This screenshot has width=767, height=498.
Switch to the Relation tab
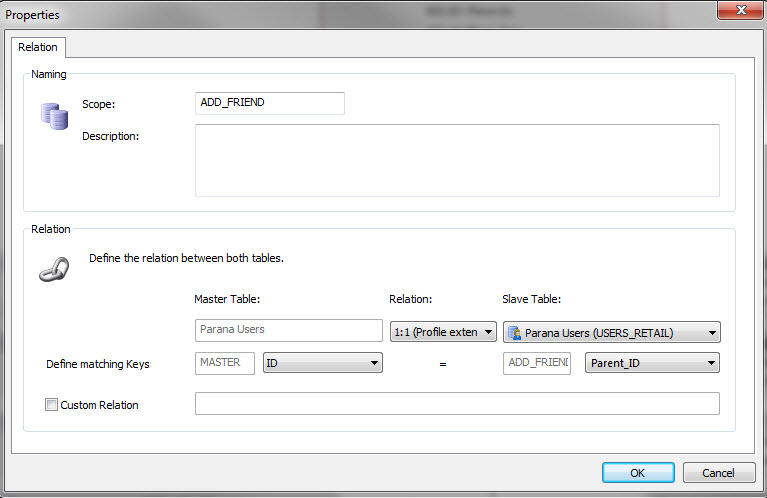point(39,47)
